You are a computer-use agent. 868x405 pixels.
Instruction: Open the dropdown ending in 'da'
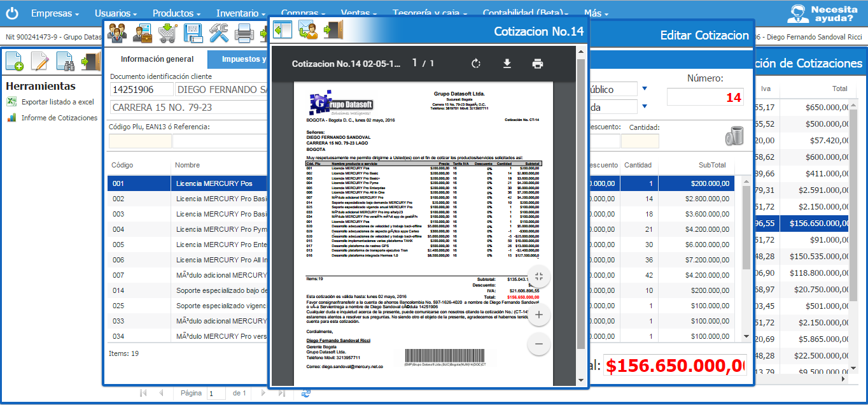(644, 107)
